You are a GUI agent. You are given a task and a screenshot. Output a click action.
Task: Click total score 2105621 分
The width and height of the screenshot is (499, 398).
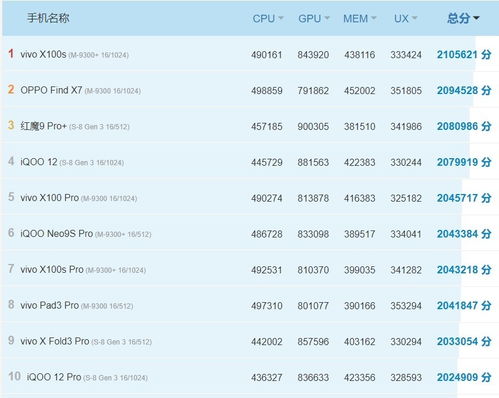[464, 55]
